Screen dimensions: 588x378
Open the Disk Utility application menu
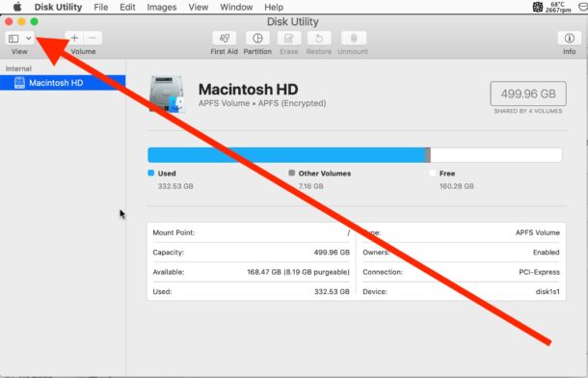[x=58, y=7]
